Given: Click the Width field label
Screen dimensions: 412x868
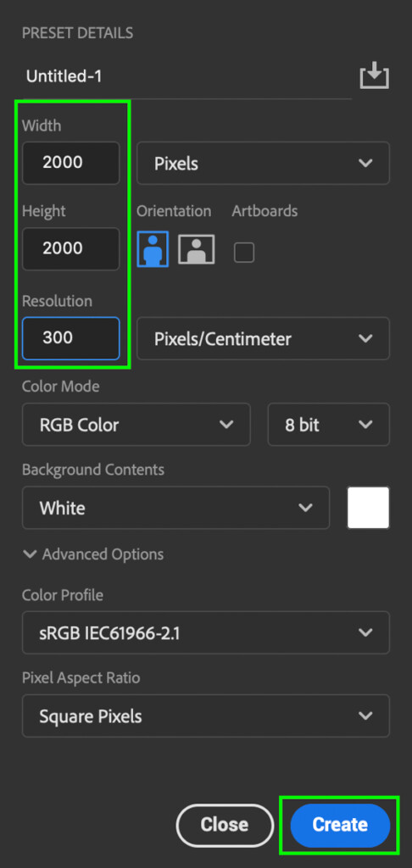Looking at the screenshot, I should (x=42, y=125).
